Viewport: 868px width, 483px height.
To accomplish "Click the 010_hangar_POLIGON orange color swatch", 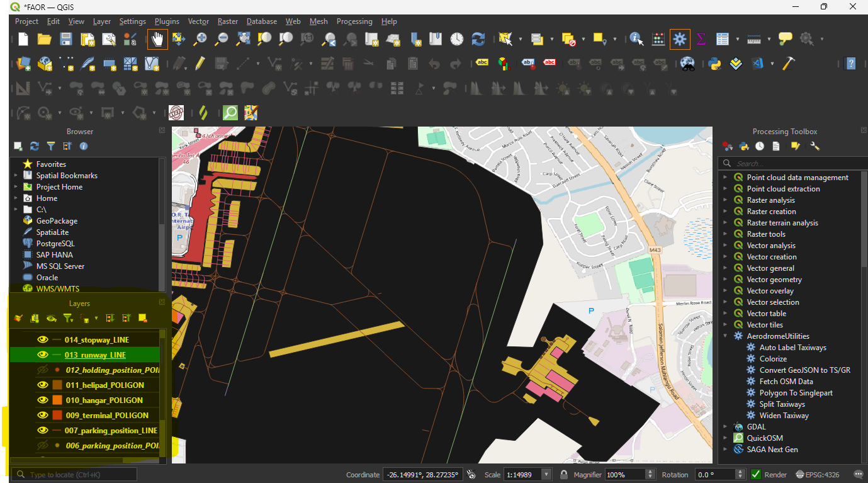I will (57, 401).
